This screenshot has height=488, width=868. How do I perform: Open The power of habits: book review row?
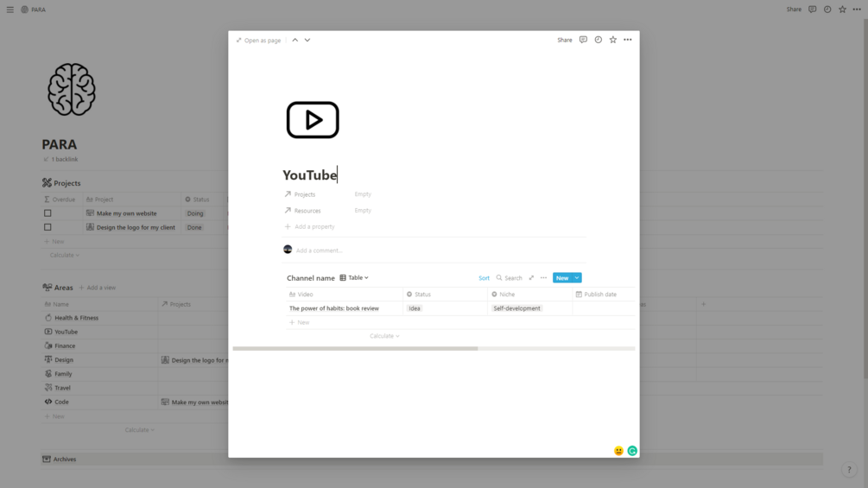pyautogui.click(x=333, y=308)
